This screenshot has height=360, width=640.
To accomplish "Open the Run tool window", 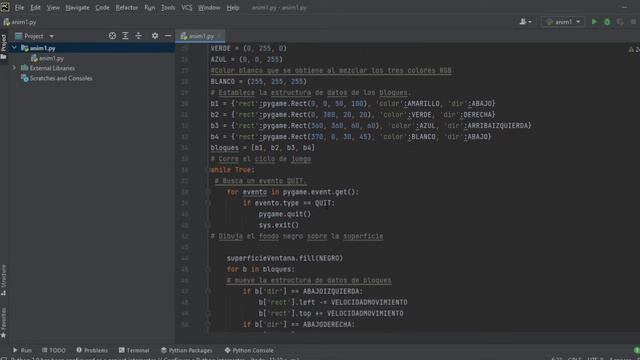I will pyautogui.click(x=22, y=350).
